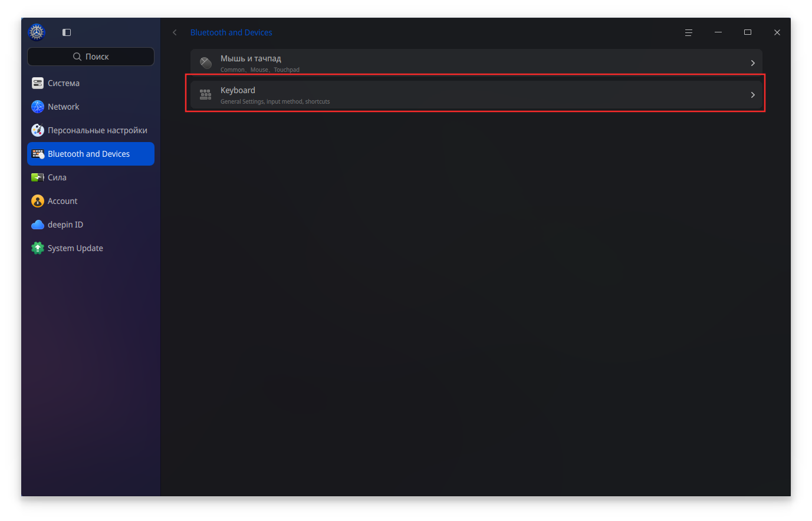
Task: Select deepin ID label in sidebar
Action: click(x=65, y=225)
